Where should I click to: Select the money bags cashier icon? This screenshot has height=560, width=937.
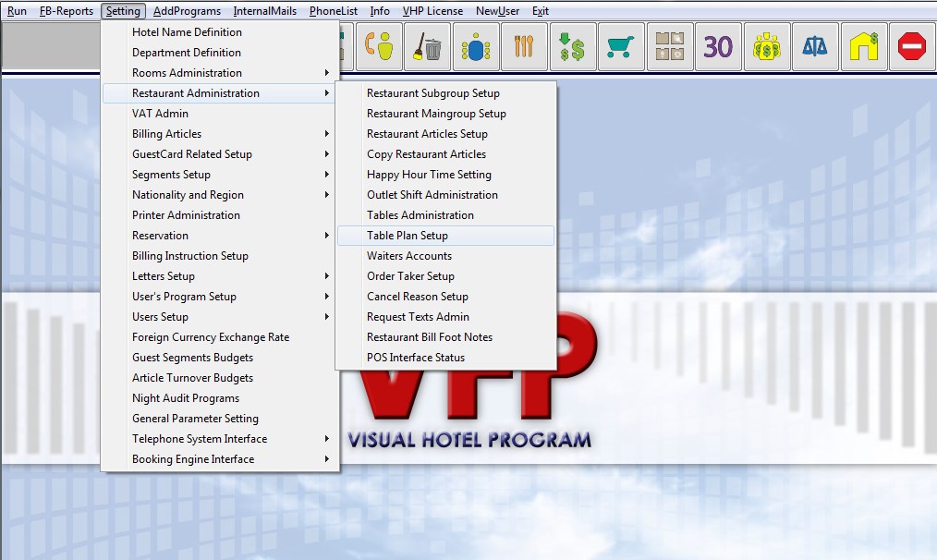[766, 44]
